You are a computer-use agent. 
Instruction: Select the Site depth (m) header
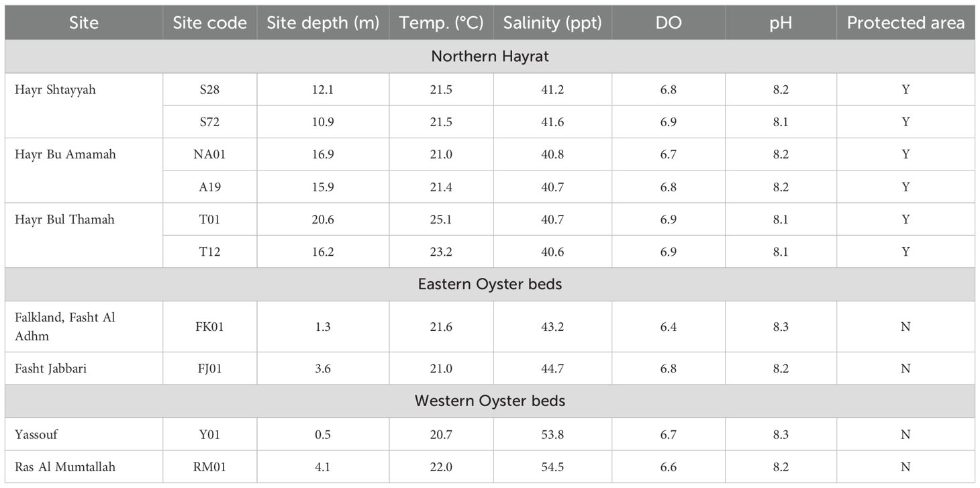tap(323, 23)
